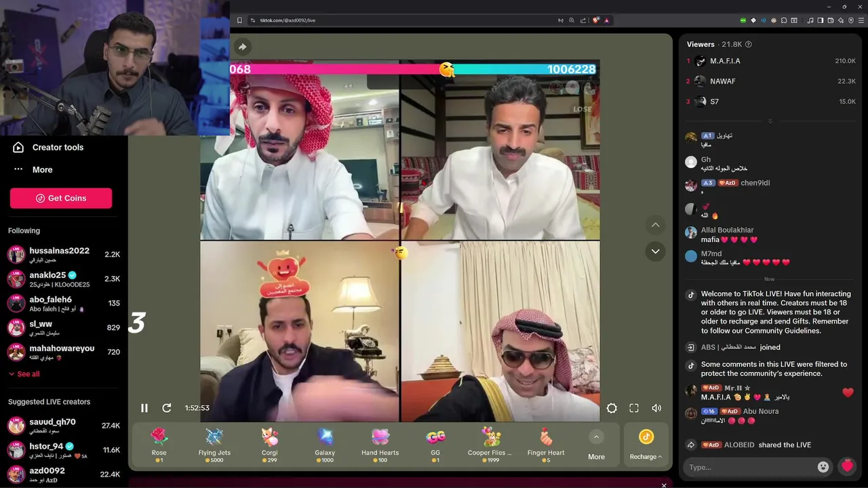Screen dimensions: 868x488
Task: Send a Cooper Flies gift
Action: 490,445
